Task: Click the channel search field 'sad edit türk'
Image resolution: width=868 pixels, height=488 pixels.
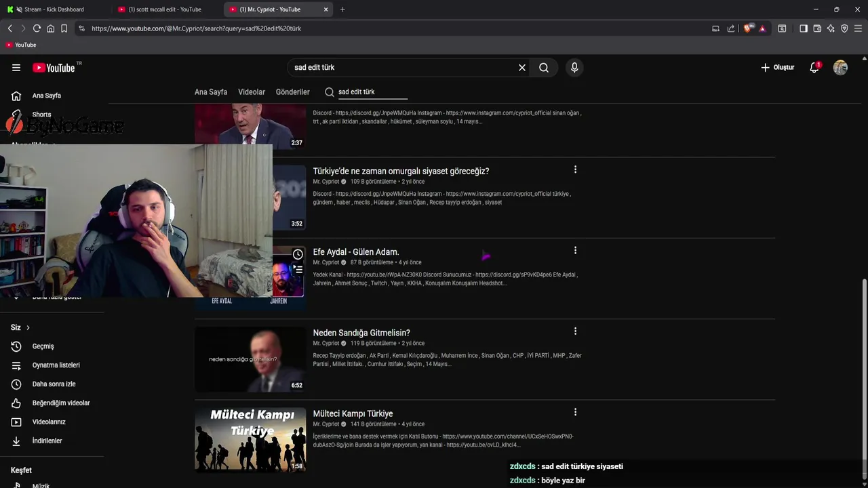Action: [x=372, y=92]
